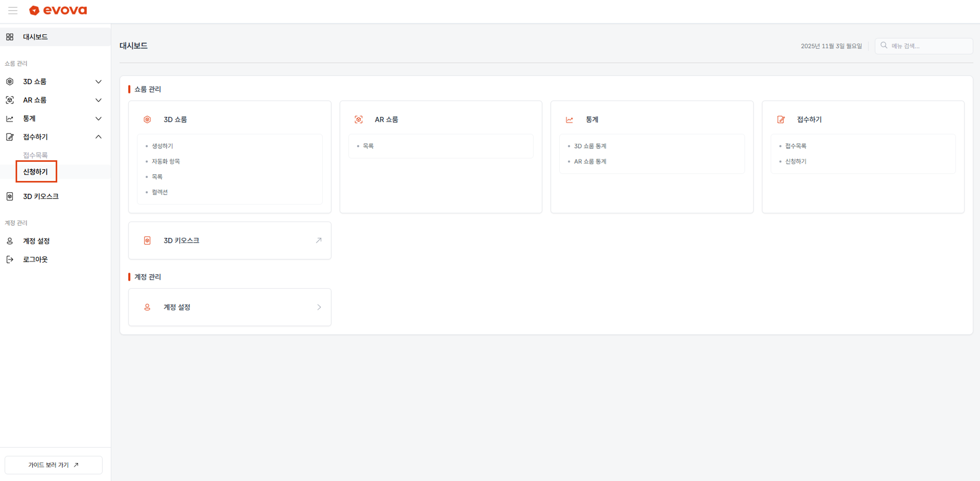
Task: Click the 접수하기 edit icon in card
Action: [x=781, y=119]
